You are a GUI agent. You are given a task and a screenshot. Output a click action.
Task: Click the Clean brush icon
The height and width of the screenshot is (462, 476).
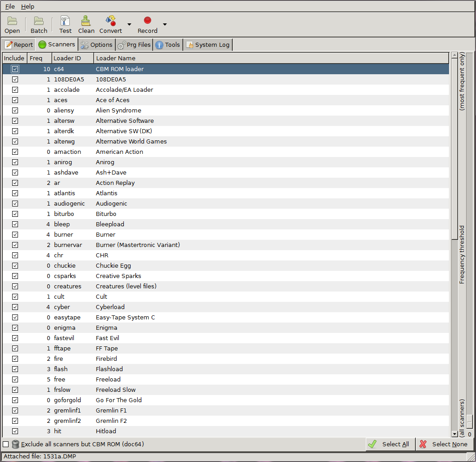86,21
